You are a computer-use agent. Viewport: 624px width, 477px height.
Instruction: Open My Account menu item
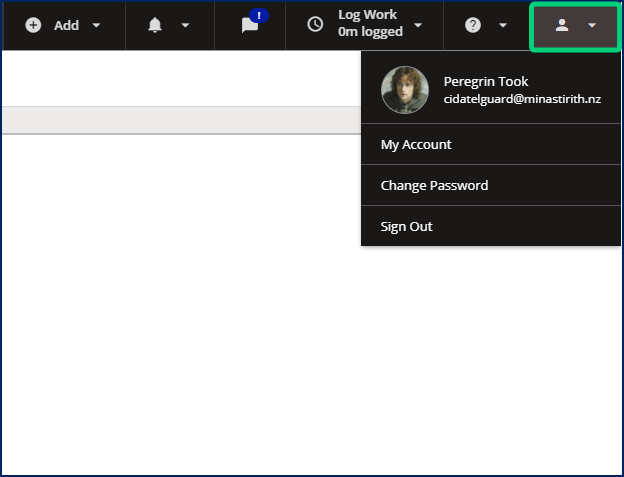491,144
